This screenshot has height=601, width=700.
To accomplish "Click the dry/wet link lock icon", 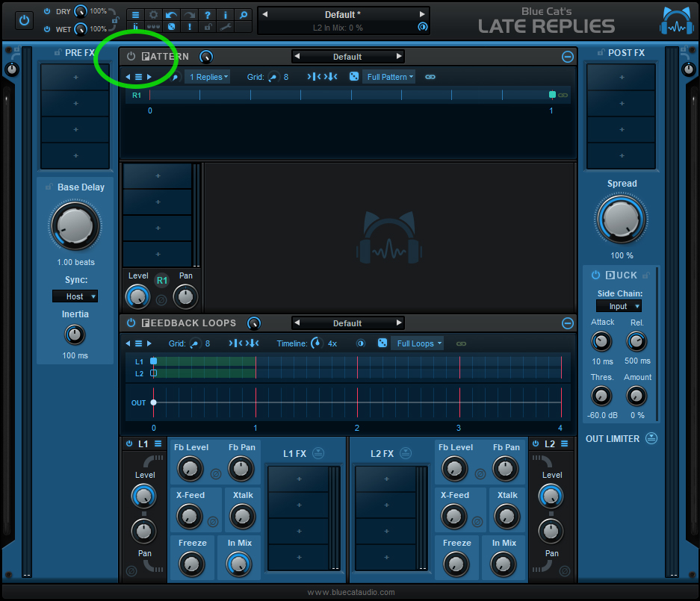I will [115, 19].
